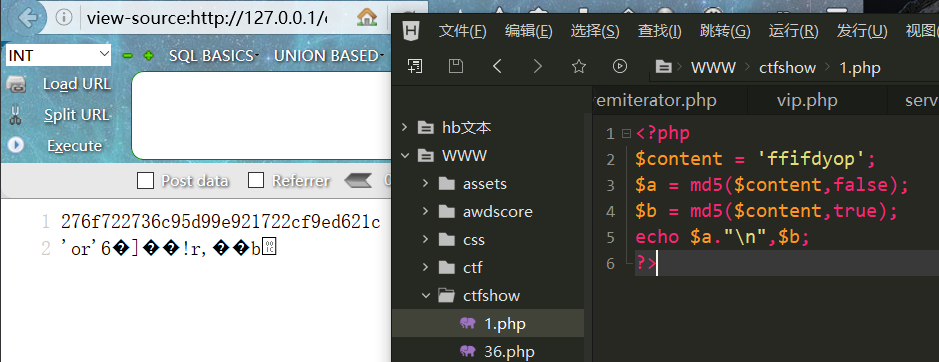The image size is (939, 362).
Task: Open the INT dropdown in HackBar
Action: [59, 56]
